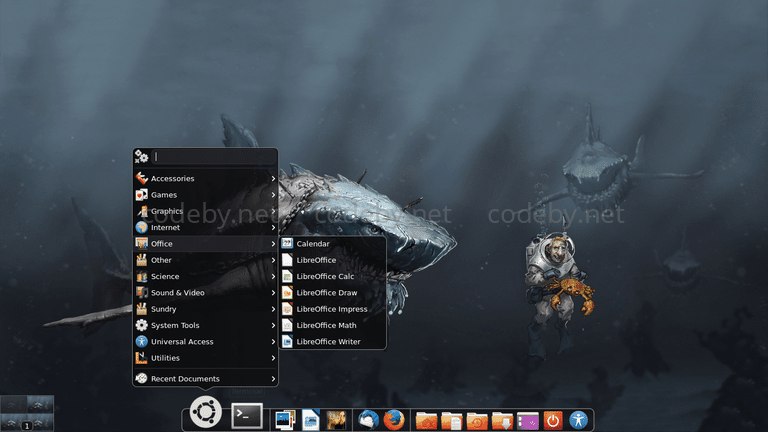Launch LibreOffice Writer from the submenu
768x432 pixels.
click(333, 342)
